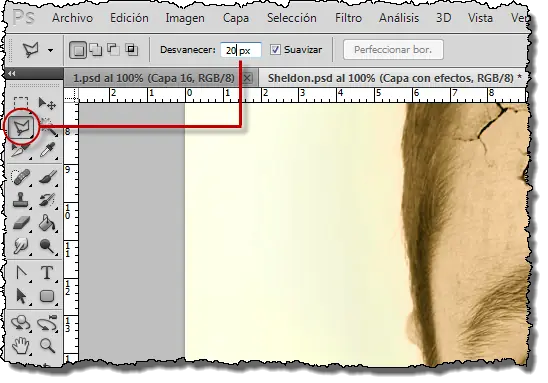Screen dimensions: 548x383
Task: Open the Vista menu
Action: tap(480, 18)
